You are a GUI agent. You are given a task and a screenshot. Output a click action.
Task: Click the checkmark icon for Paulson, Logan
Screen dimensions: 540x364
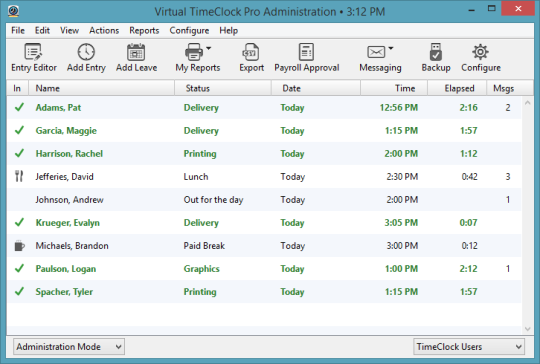[20, 268]
